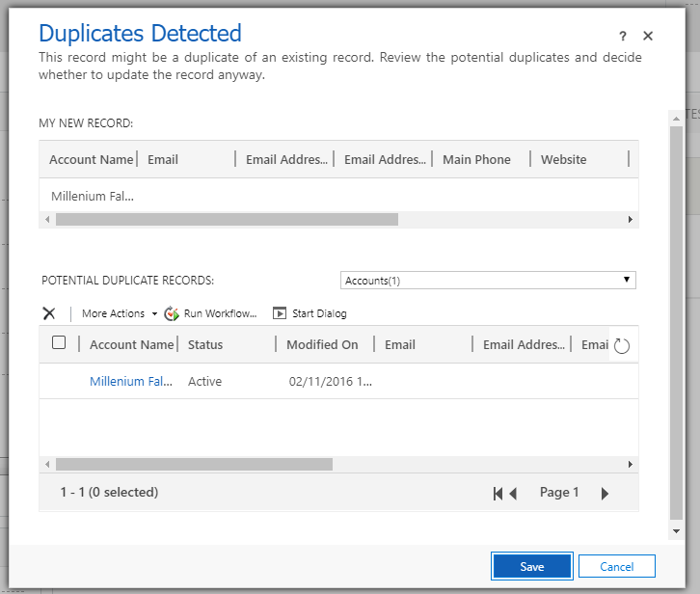700x594 pixels.
Task: Click Main Phone column header
Action: (x=476, y=159)
